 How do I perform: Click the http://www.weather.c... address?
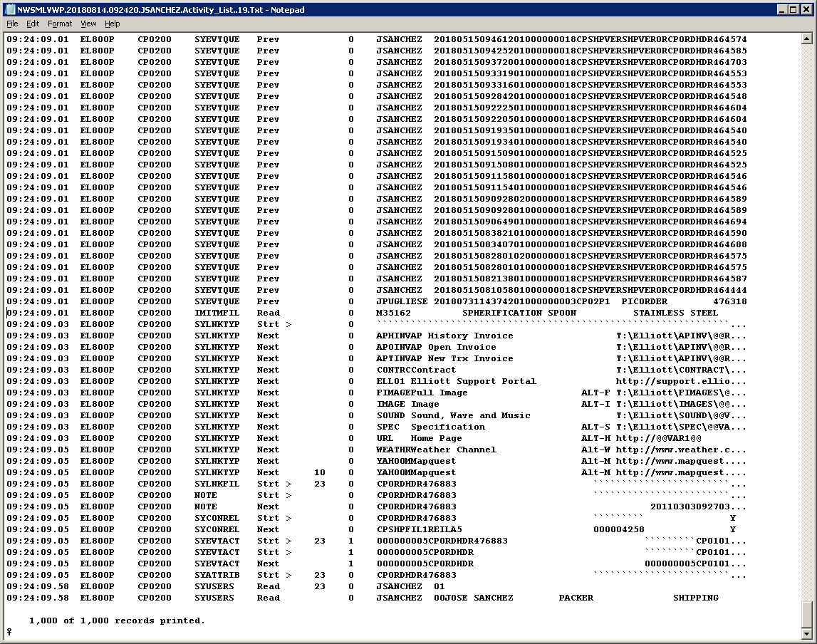681,450
